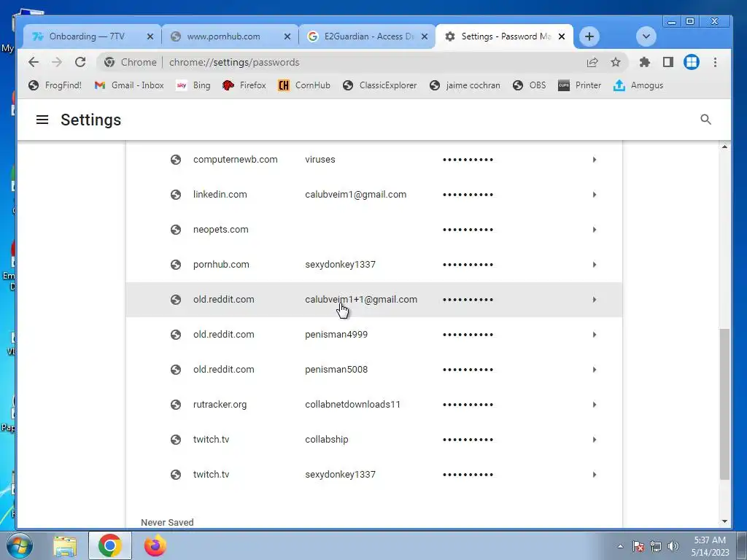This screenshot has width=747, height=560.
Task: Open the Settings hamburger menu
Action: 42,120
